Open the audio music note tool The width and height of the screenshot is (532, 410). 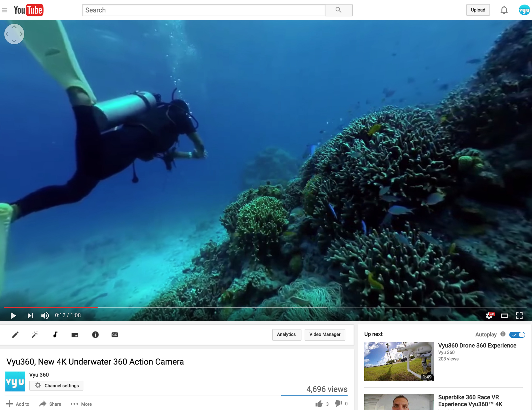(55, 335)
